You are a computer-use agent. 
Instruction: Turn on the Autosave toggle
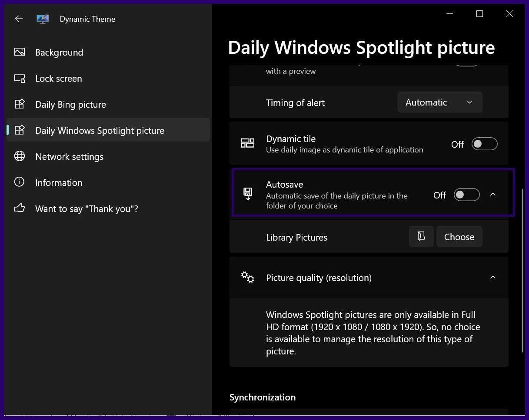[x=466, y=195]
